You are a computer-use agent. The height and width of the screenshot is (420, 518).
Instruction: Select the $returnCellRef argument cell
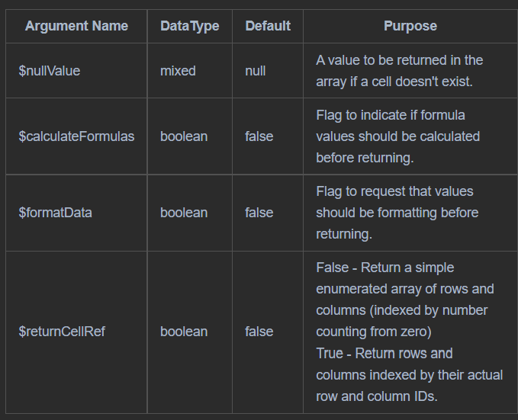[62, 332]
